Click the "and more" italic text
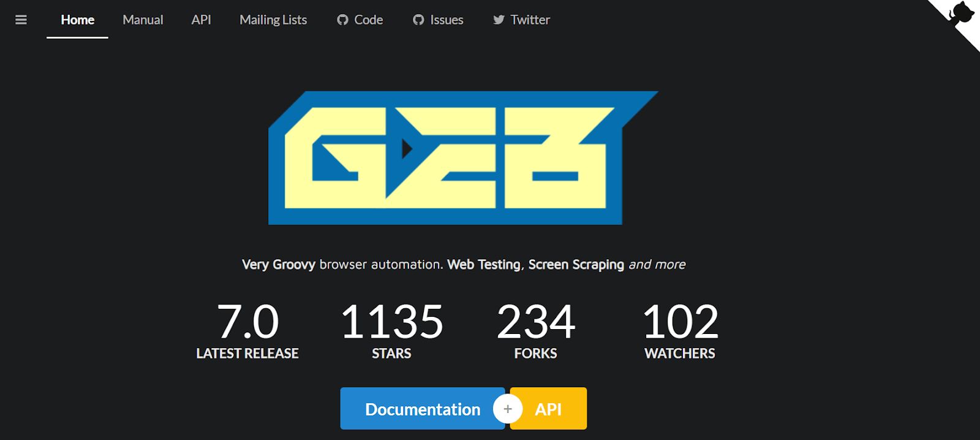This screenshot has width=980, height=440. [x=657, y=264]
